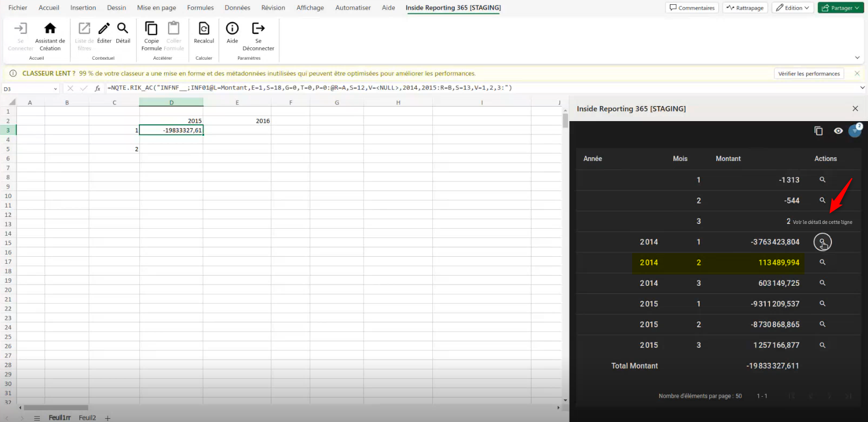The height and width of the screenshot is (422, 868).
Task: Close the Inside Reporting 365 side panel
Action: pos(855,109)
